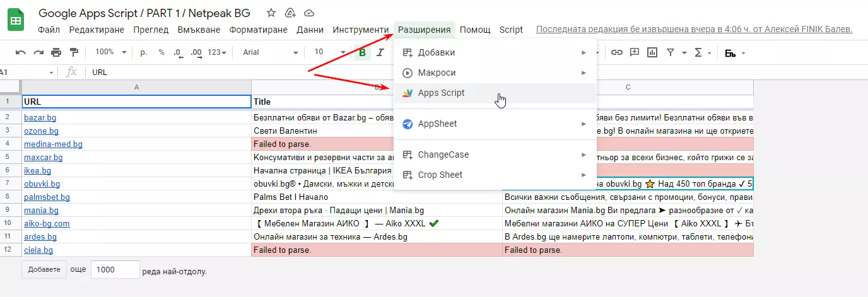Open the Помощ menu
Screen dimensions: 868x297
(x=475, y=30)
